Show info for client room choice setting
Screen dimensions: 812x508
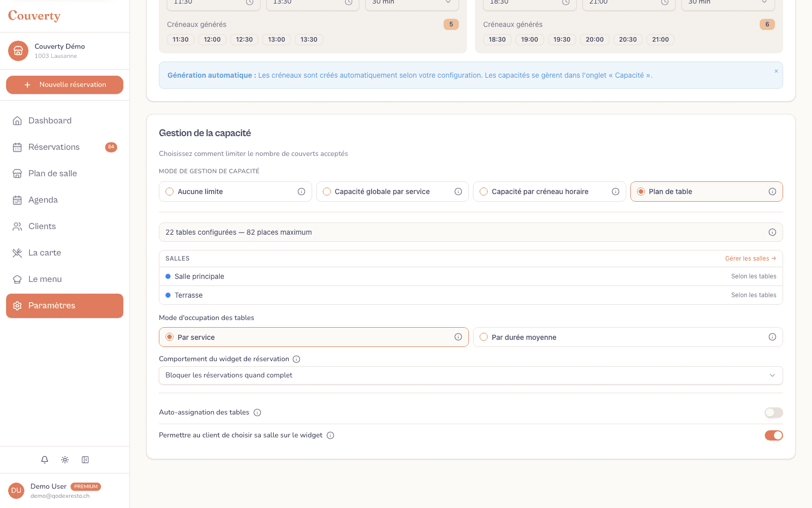click(x=330, y=435)
